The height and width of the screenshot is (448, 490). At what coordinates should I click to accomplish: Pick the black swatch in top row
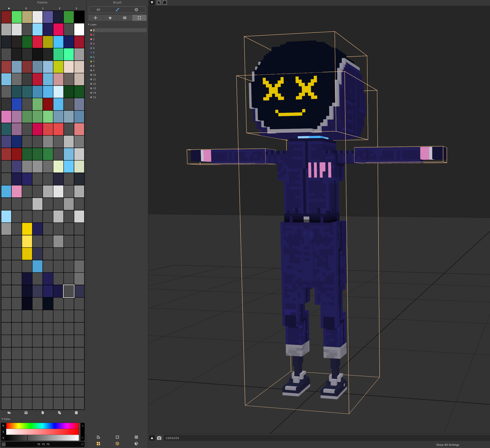point(79,17)
